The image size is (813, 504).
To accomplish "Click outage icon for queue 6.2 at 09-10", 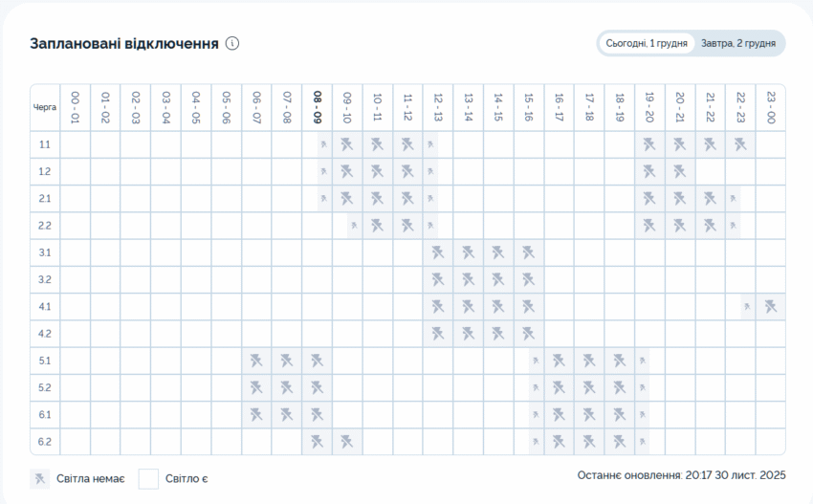I will point(347,442).
